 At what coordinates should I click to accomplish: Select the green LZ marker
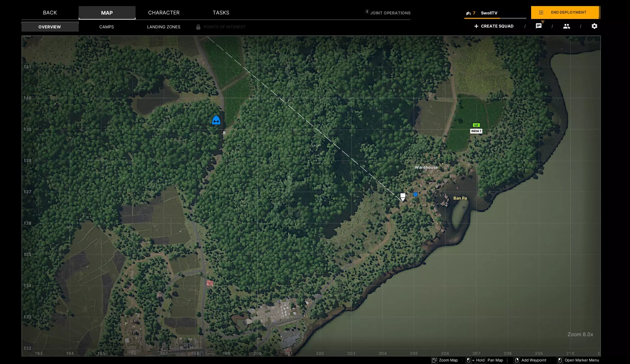[x=476, y=125]
